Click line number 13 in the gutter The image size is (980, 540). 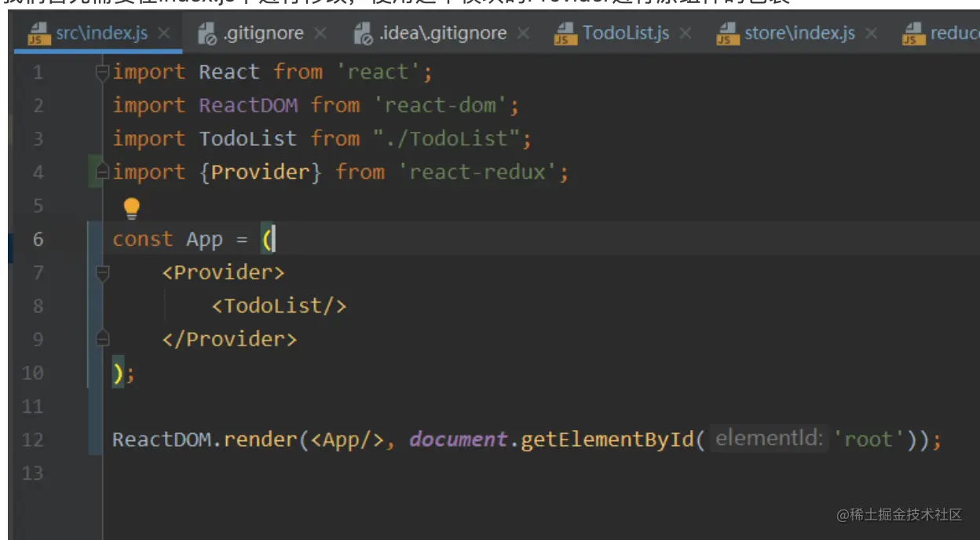(33, 472)
